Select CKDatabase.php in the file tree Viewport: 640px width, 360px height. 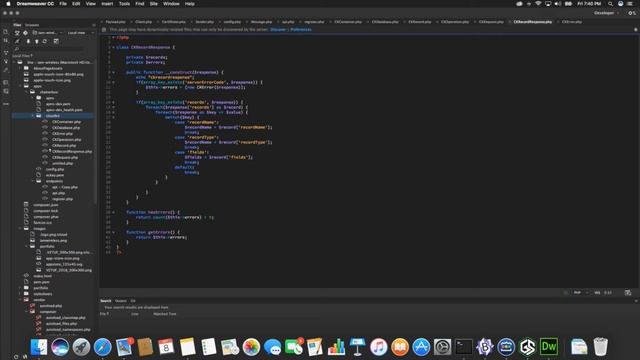[x=66, y=128]
